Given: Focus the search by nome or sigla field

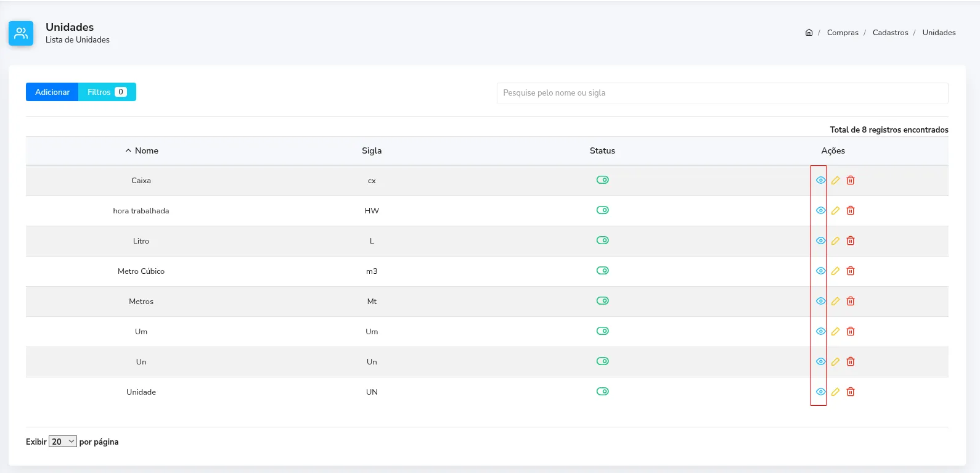Looking at the screenshot, I should (722, 93).
